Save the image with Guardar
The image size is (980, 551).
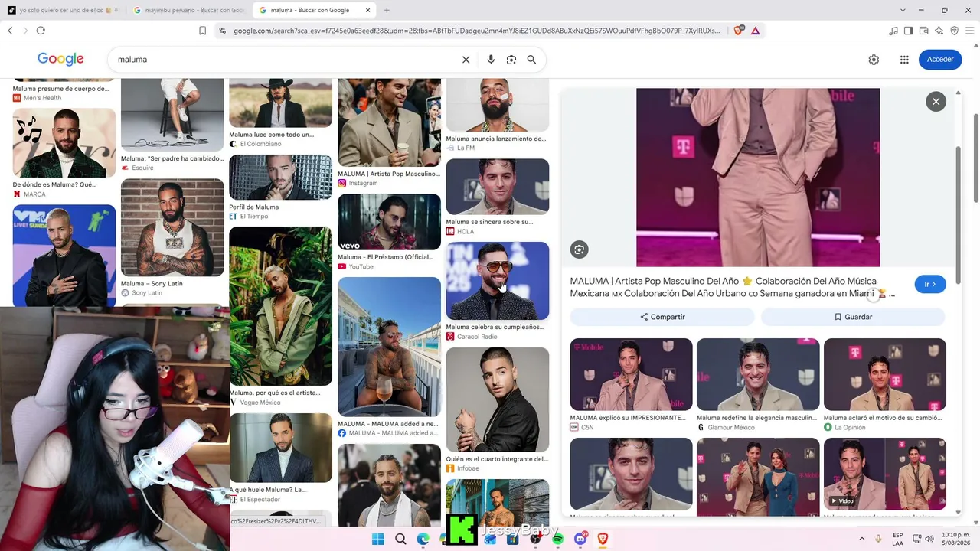tap(853, 317)
